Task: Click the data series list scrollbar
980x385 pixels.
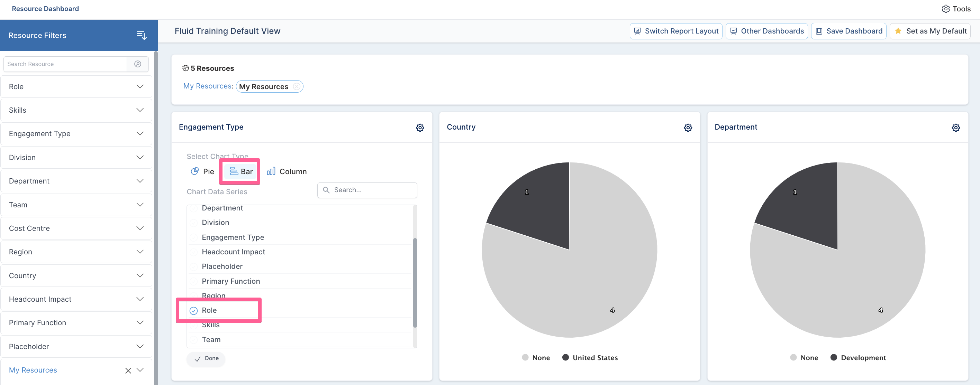Action: [415, 282]
